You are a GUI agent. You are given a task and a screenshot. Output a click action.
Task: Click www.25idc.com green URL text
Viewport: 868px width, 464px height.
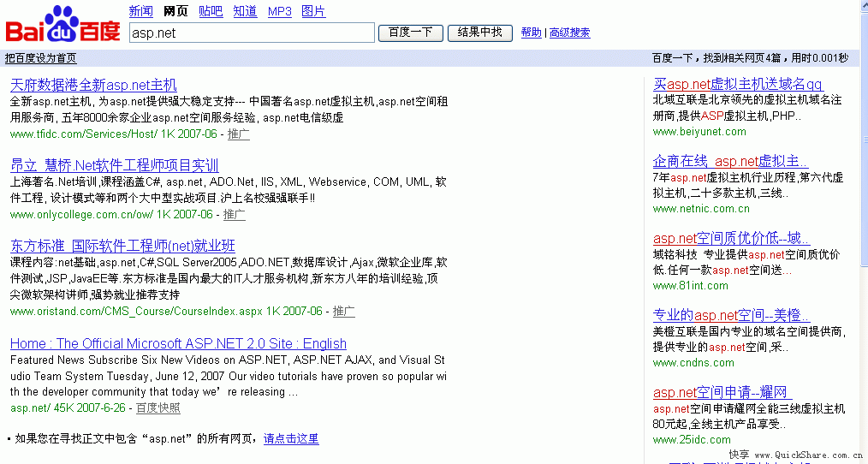[692, 440]
